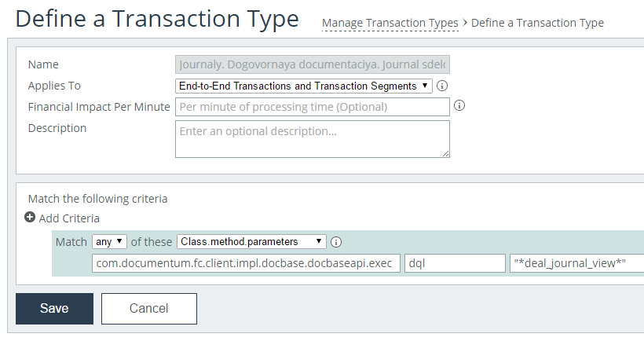Screen dimensions: 644x341
Task: Go to Manage Transaction Types breadcrumb
Action: coord(390,23)
